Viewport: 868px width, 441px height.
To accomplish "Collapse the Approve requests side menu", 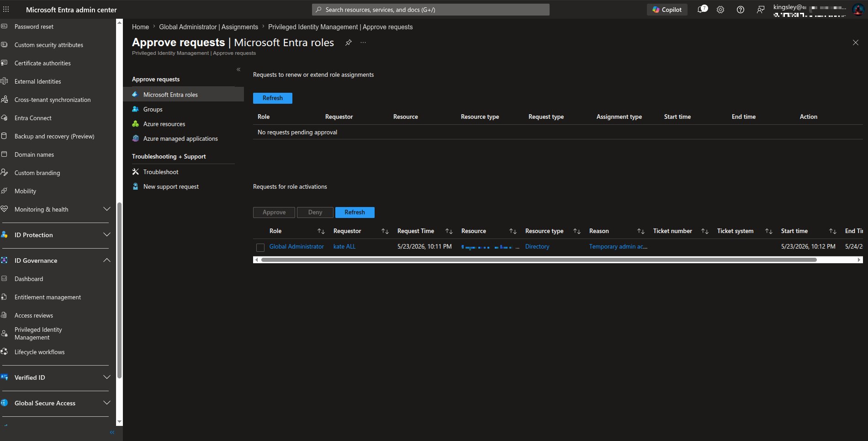I will point(238,69).
